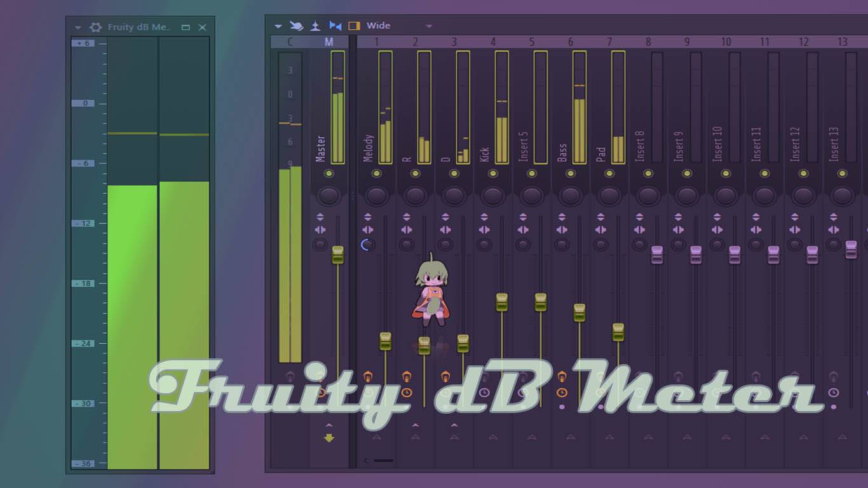The image size is (868, 488).
Task: Mute the Kick track with its green switch
Action: pos(493,173)
